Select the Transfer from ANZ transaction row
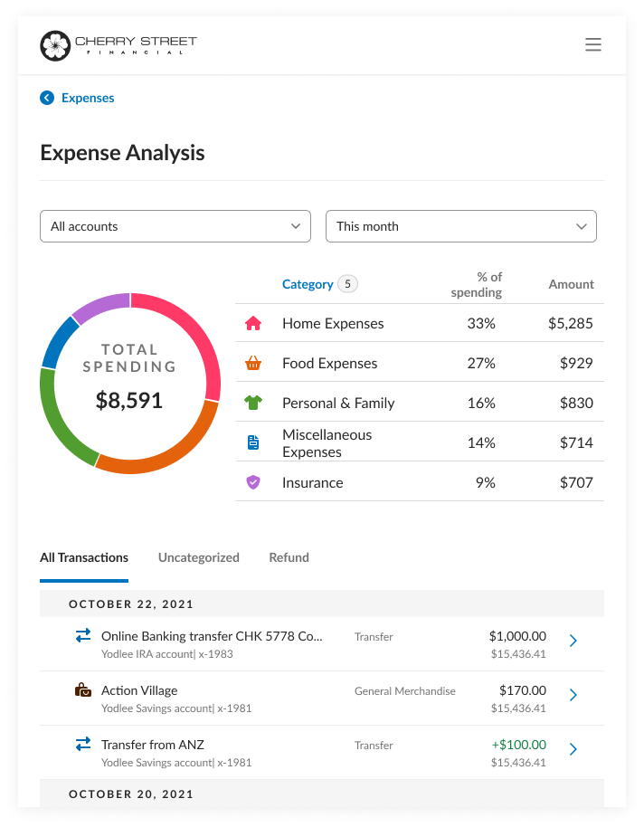The height and width of the screenshot is (827, 644). 271,749
